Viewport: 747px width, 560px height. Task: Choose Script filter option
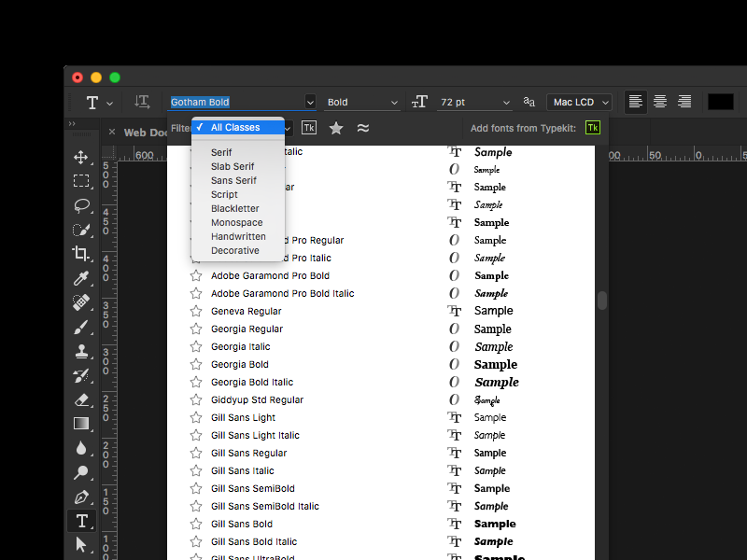point(238,194)
